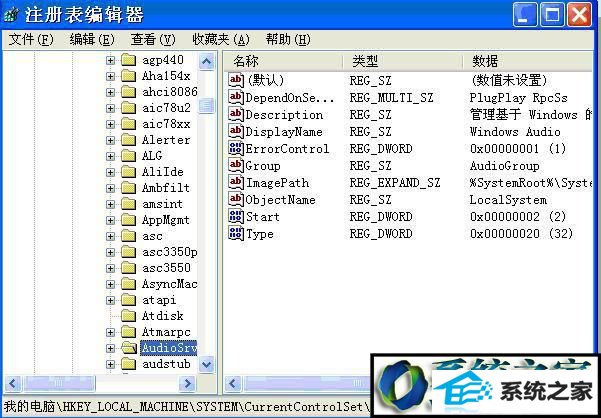Click the AsyncMac folder icon
Viewport: 601px width, 418px height.
128,284
